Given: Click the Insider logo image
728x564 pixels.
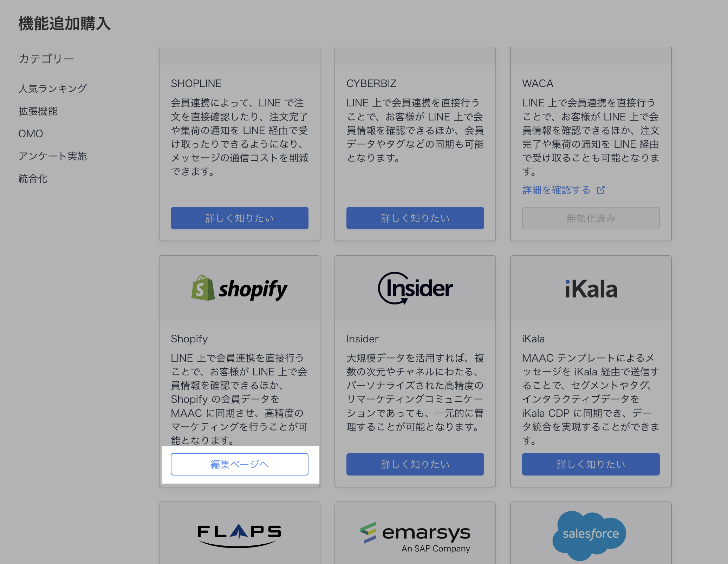Looking at the screenshot, I should pos(415,289).
